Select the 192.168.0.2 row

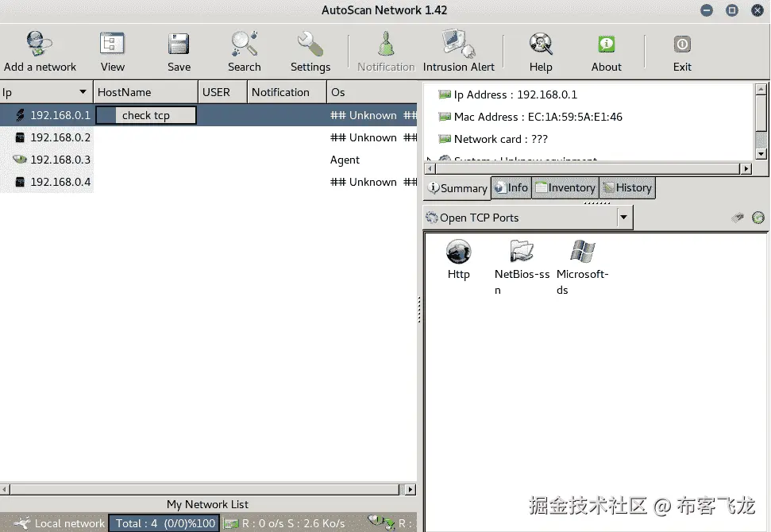tap(209, 137)
